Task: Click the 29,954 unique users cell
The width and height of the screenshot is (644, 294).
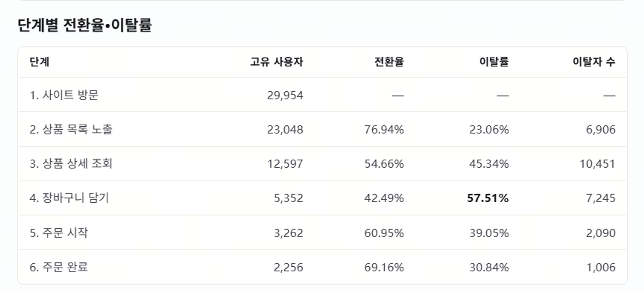Action: coord(285,95)
